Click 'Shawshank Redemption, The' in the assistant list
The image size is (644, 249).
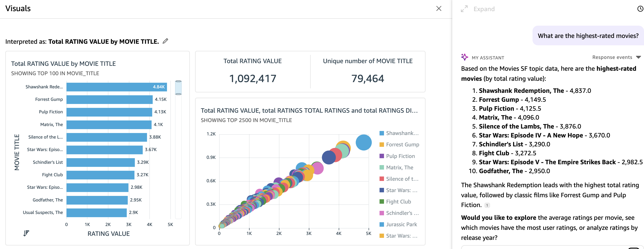coord(521,91)
